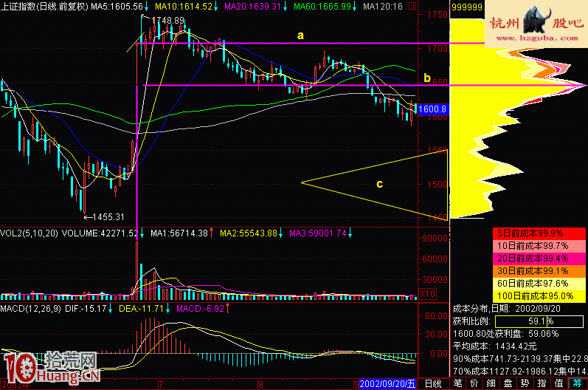Click the 5日前成本99.9% red legend swatch
Viewport: 588px width, 390px height.
(x=539, y=233)
